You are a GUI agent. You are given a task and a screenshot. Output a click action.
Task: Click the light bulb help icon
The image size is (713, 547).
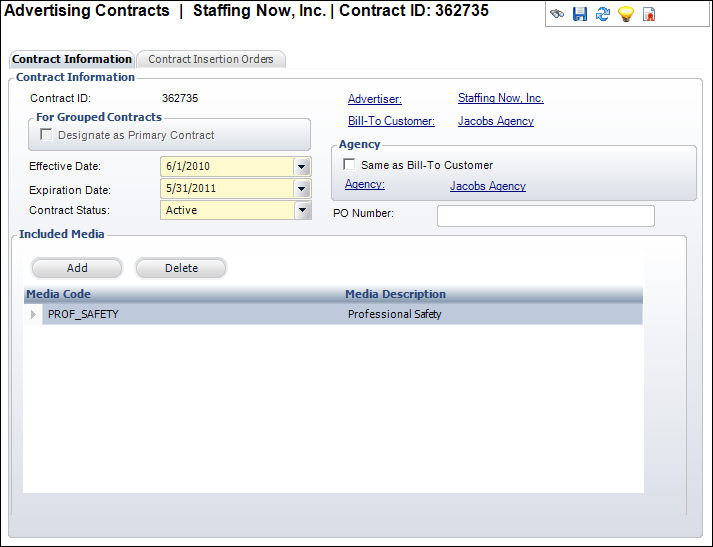click(626, 15)
